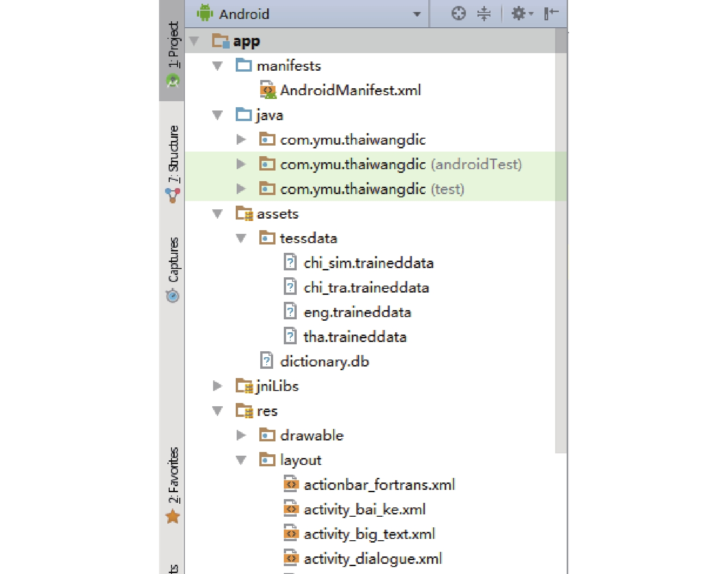Viewport: 728px width, 574px height.
Task: Select tha.traineddata file name
Action: 355,337
